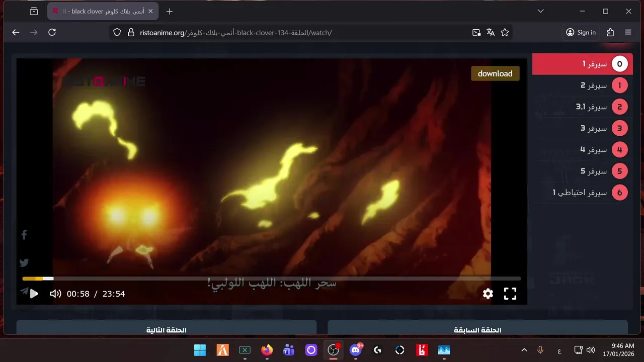Mute the video volume
This screenshot has height=362, width=644.
(x=55, y=294)
